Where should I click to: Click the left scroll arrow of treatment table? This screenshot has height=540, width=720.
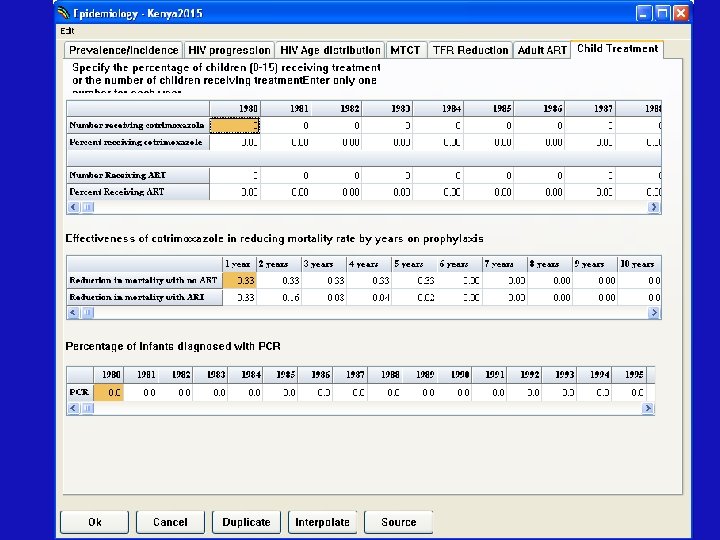(73, 207)
